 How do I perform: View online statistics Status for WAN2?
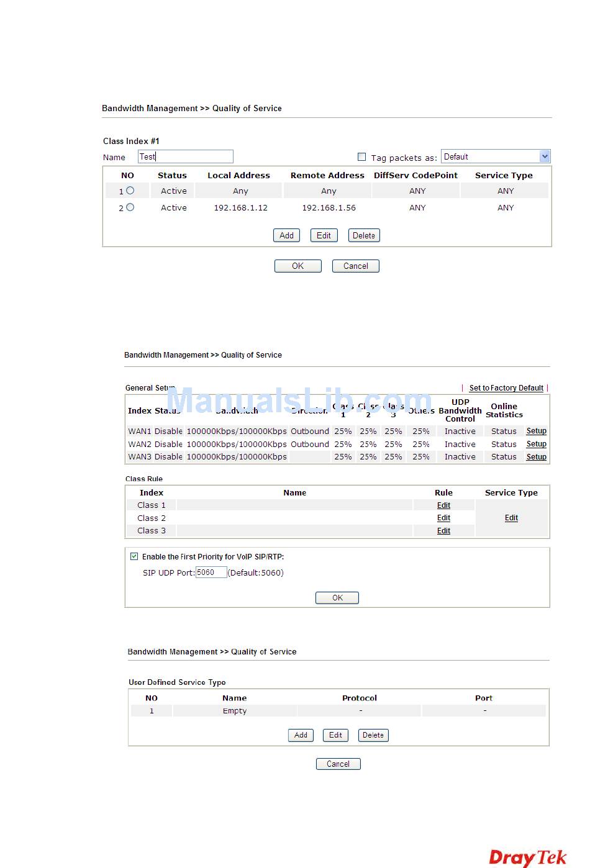(504, 444)
